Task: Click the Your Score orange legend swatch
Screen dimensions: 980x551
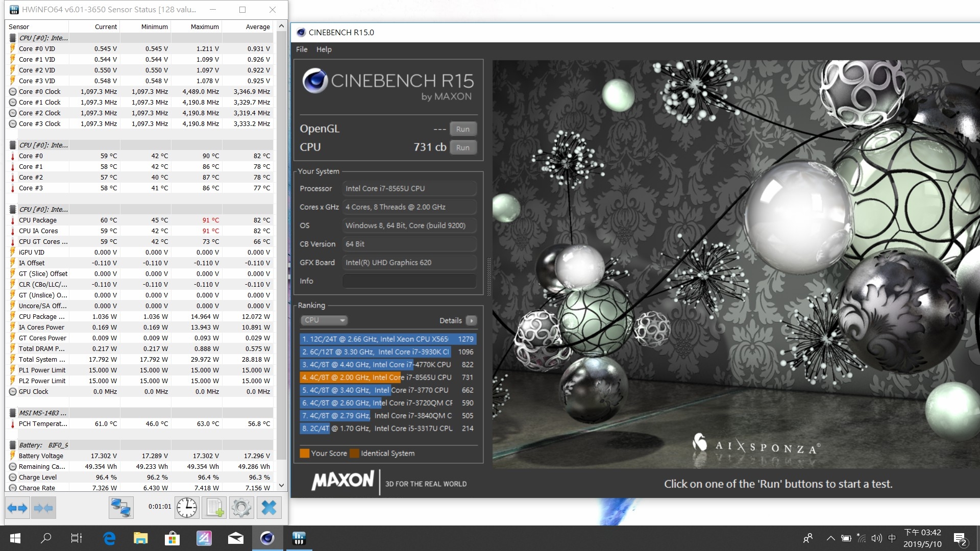Action: (305, 453)
